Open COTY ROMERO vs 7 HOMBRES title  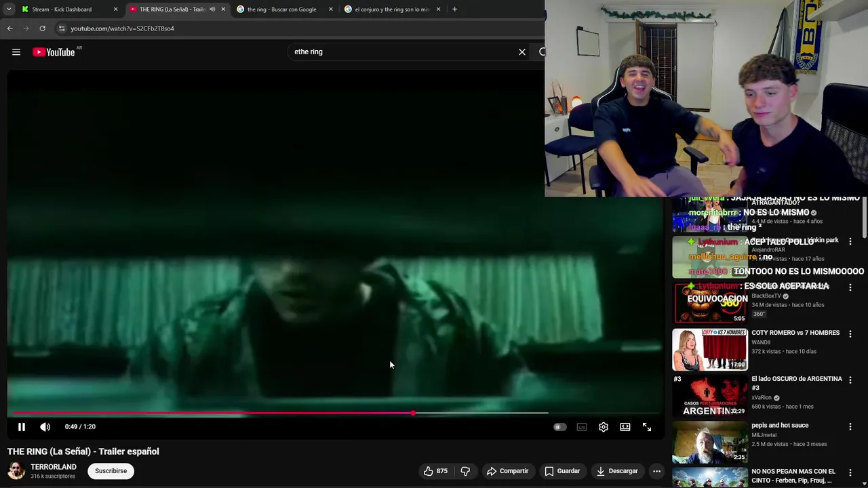795,333
